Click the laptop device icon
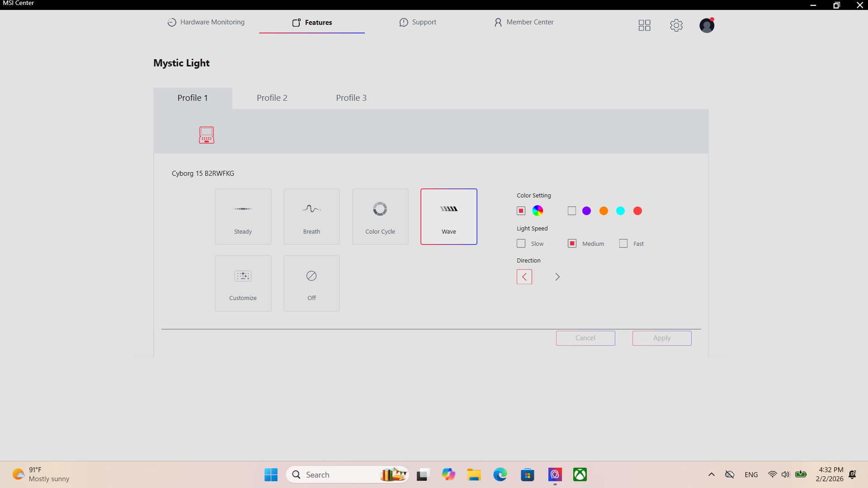The width and height of the screenshot is (868, 488). point(207,135)
